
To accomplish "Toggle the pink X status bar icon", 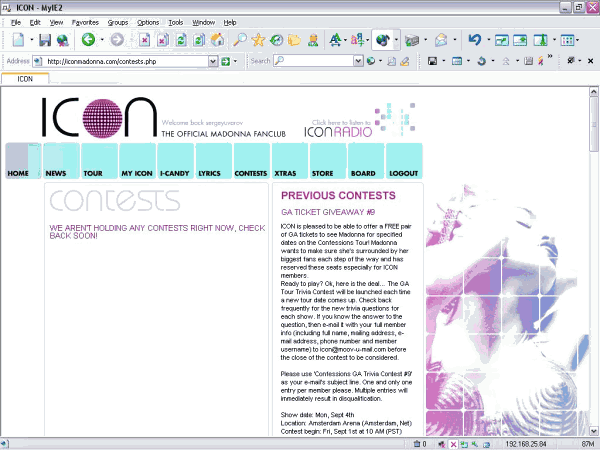I will (453, 444).
